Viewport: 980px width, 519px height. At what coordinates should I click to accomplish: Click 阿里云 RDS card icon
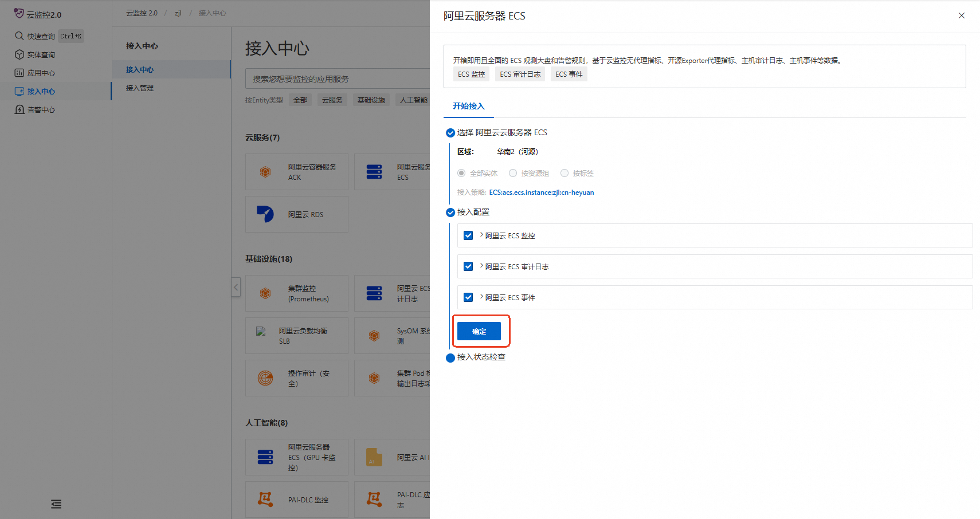(x=265, y=214)
